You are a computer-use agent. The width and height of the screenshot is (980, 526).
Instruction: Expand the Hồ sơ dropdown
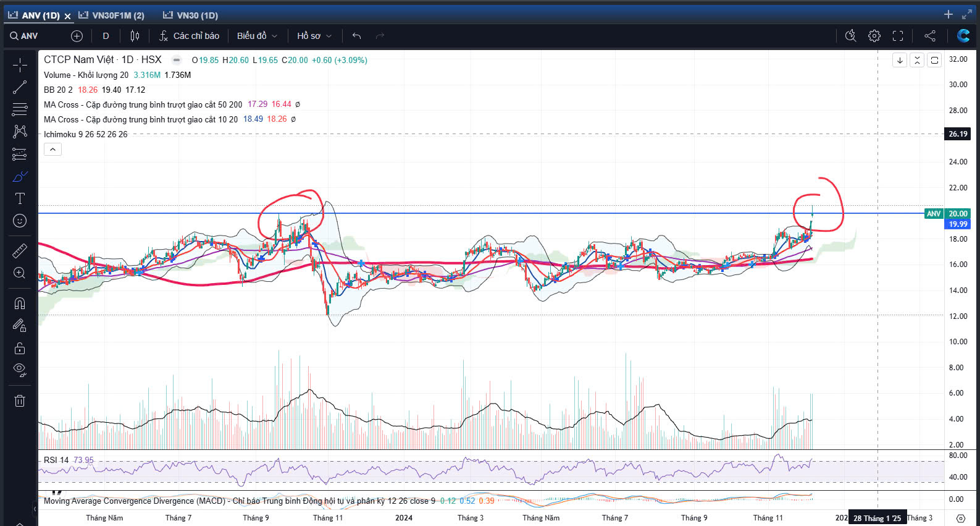click(314, 36)
